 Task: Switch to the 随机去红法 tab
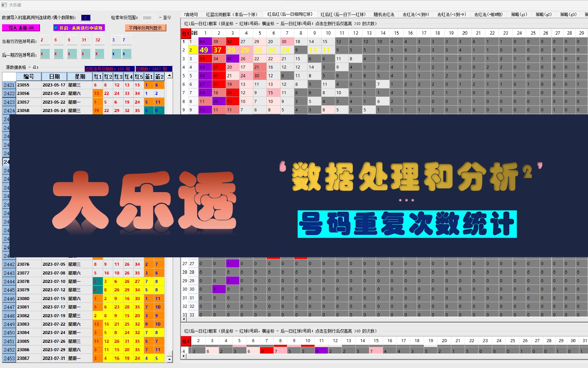[x=384, y=14]
